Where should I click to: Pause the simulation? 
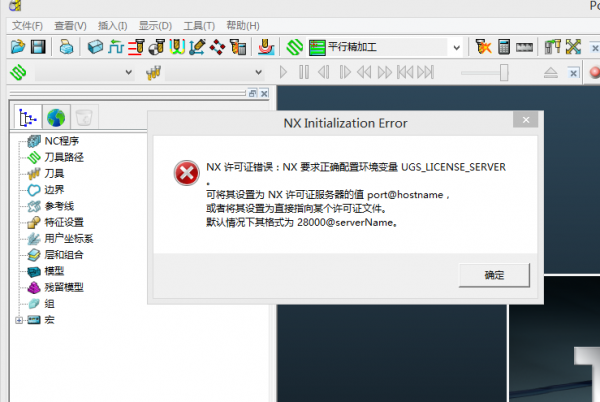[x=304, y=72]
